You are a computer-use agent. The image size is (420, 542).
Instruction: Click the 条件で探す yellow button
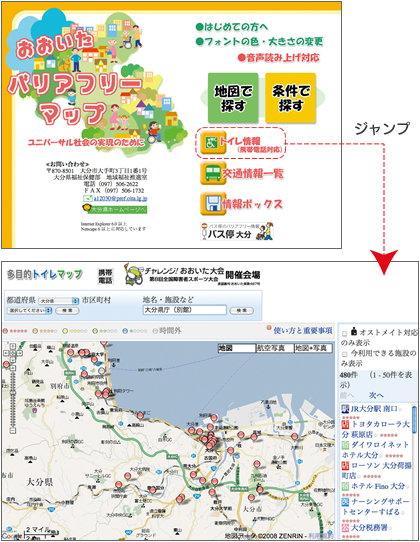[290, 98]
